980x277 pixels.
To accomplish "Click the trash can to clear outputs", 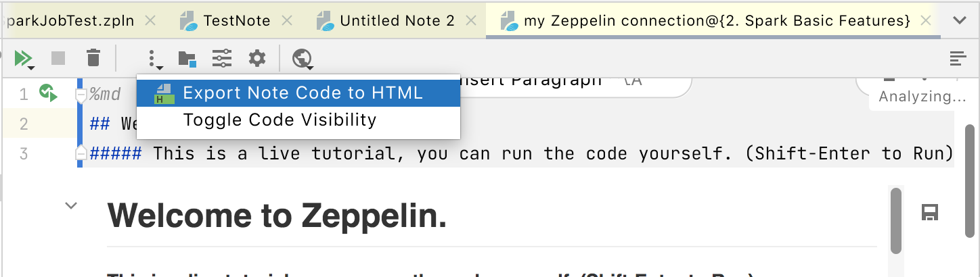I will click(x=93, y=59).
